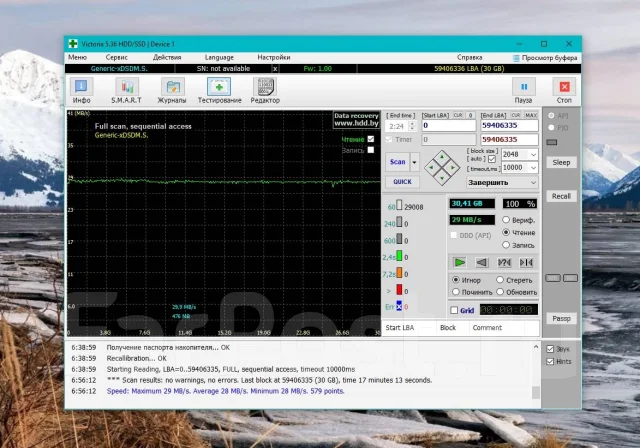Switch to the Тестирование section

tap(219, 91)
